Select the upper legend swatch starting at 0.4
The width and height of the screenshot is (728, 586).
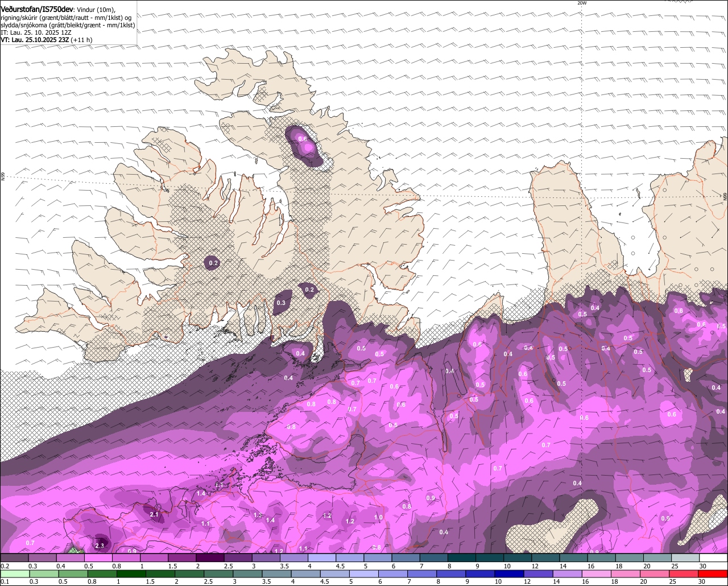pos(71,558)
